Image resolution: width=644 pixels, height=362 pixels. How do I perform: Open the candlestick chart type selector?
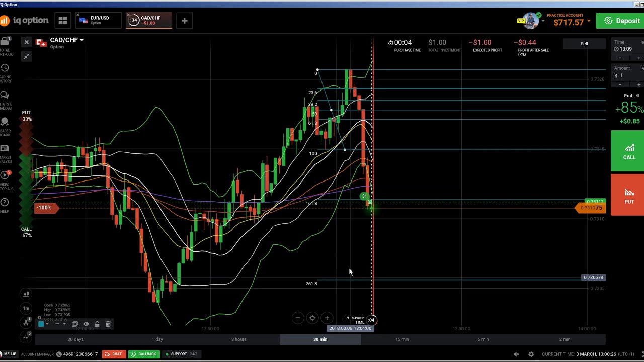pyautogui.click(x=26, y=294)
